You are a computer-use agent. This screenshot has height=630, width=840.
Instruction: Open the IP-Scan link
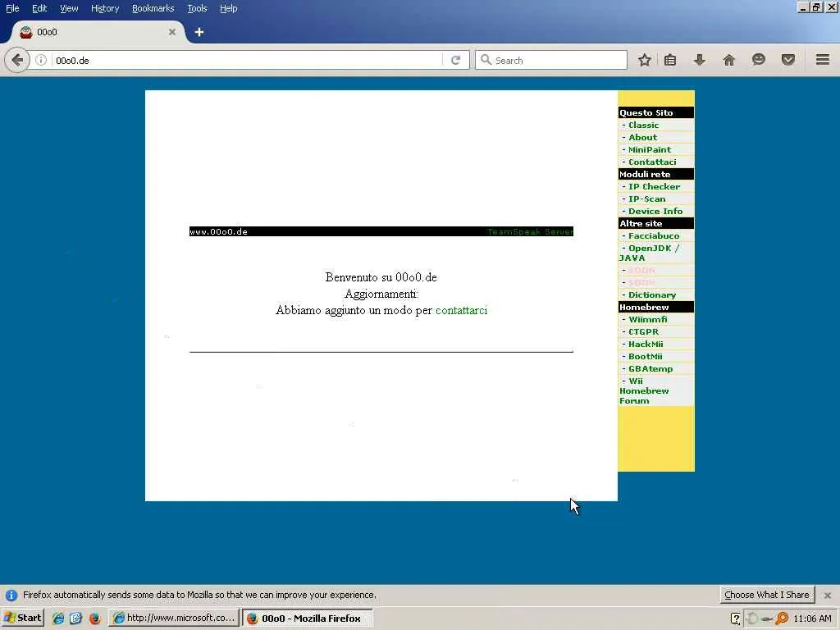[x=646, y=199]
